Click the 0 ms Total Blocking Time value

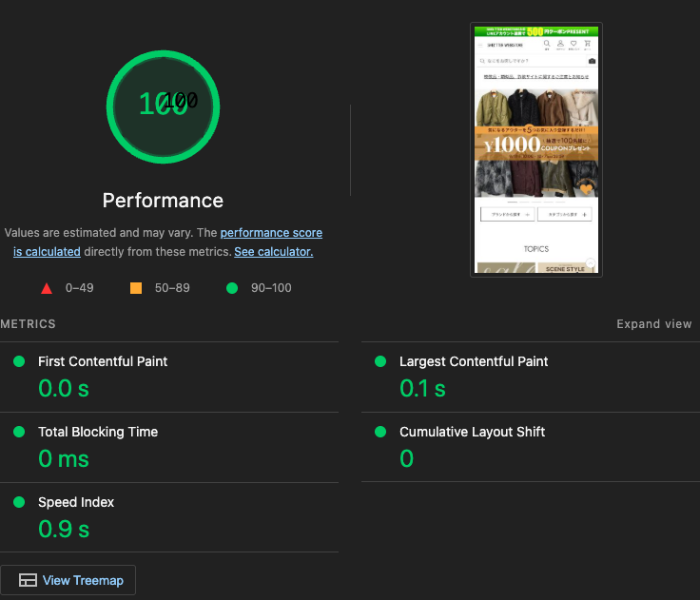coord(64,458)
